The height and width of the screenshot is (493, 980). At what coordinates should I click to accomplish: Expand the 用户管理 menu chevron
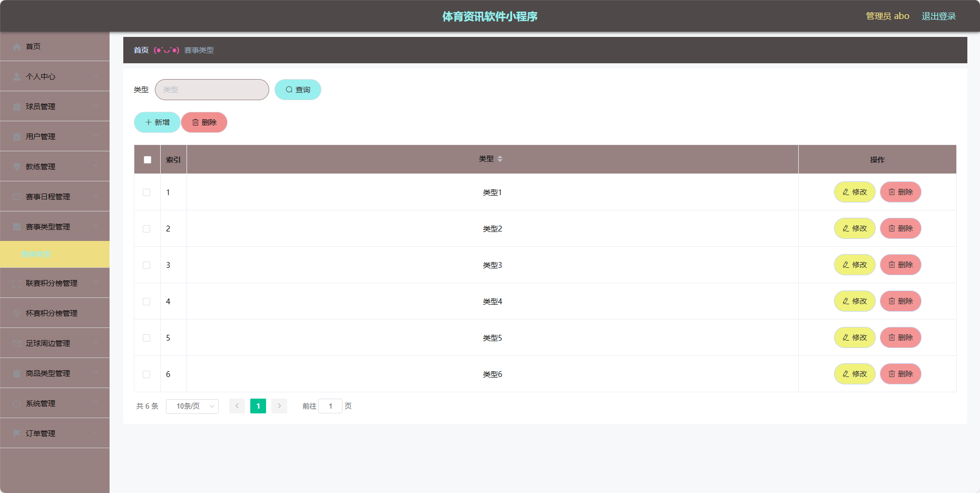(x=96, y=136)
